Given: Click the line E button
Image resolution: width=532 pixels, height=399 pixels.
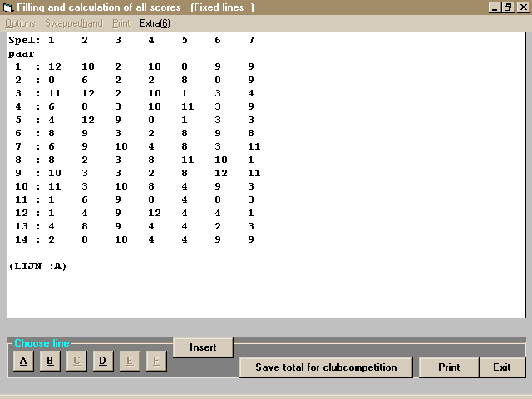Looking at the screenshot, I should coord(130,361).
